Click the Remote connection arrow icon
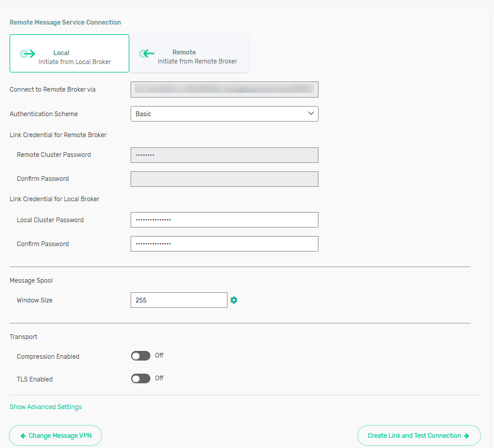 point(147,54)
